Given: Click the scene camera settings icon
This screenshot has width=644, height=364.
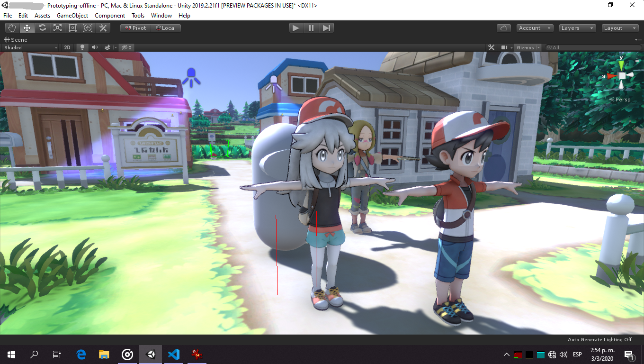Looking at the screenshot, I should 504,47.
